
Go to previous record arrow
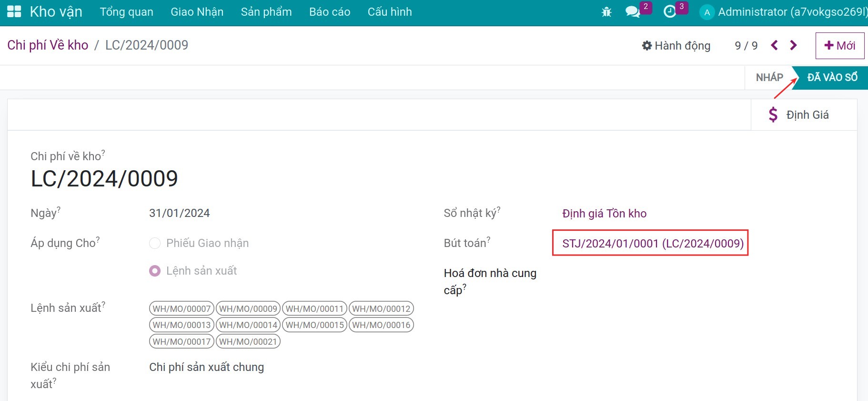[775, 45]
